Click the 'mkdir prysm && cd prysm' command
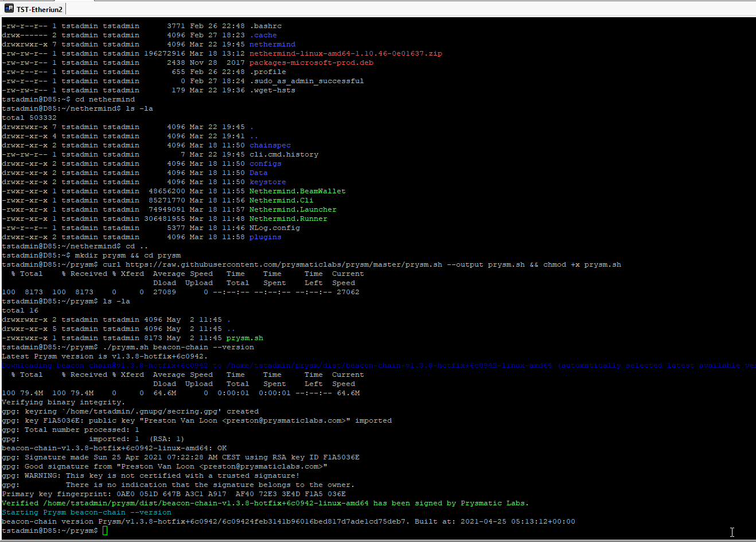The width and height of the screenshot is (756, 542). (x=128, y=255)
